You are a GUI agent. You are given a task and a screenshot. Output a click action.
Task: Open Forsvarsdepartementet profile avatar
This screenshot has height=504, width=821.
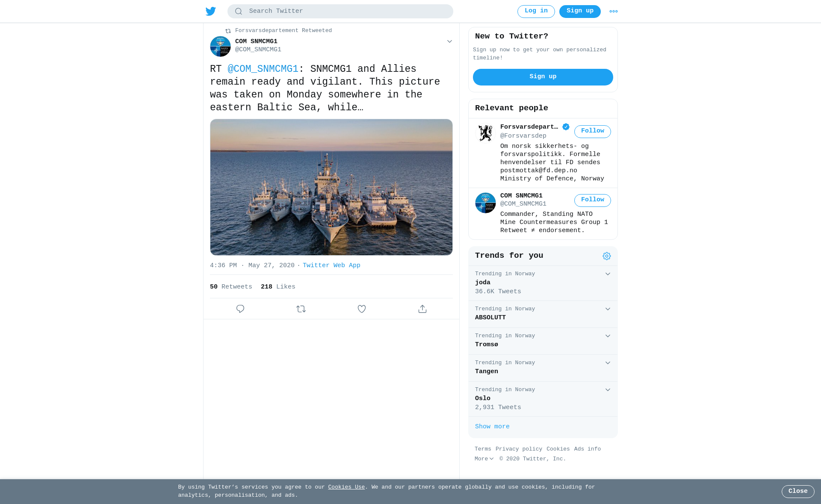click(x=485, y=133)
